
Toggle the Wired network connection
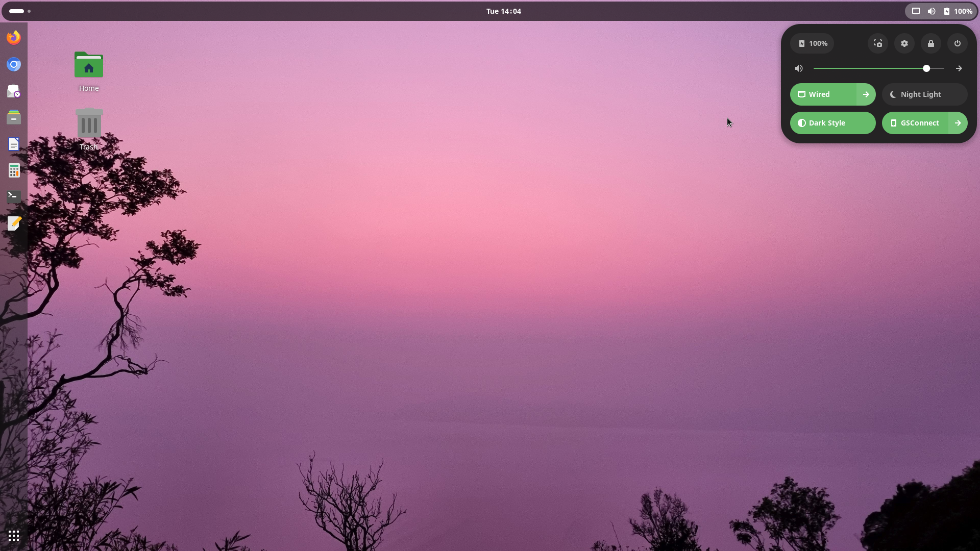pos(823,94)
